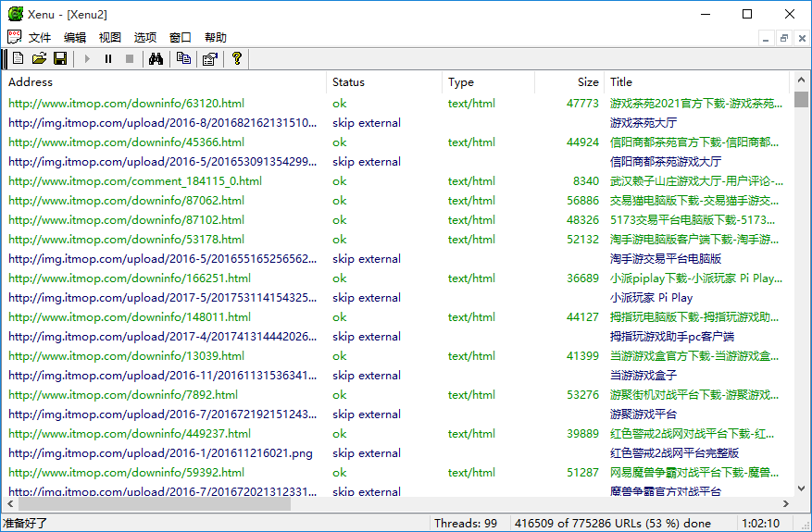The height and width of the screenshot is (532, 812).
Task: Sort by the Status column header
Action: (x=384, y=81)
